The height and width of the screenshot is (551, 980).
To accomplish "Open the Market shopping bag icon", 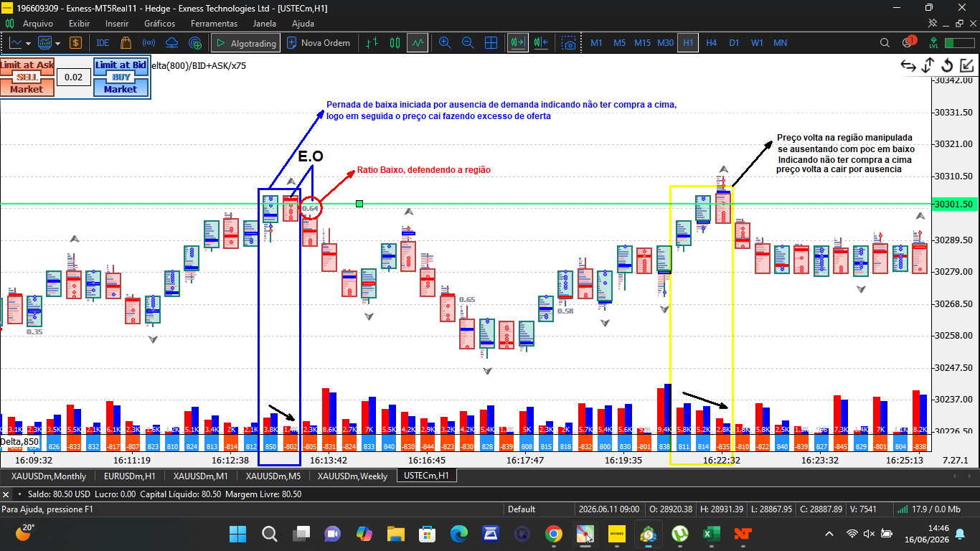I will tap(126, 43).
